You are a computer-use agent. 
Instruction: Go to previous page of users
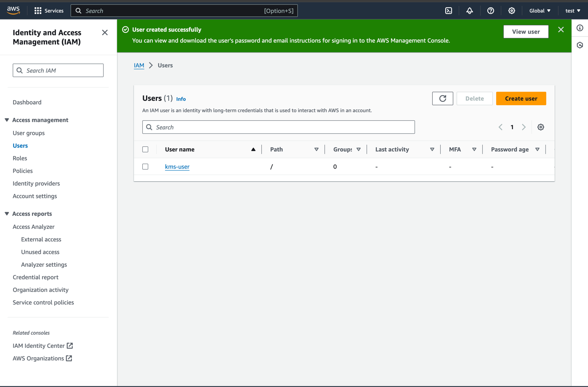tap(500, 127)
